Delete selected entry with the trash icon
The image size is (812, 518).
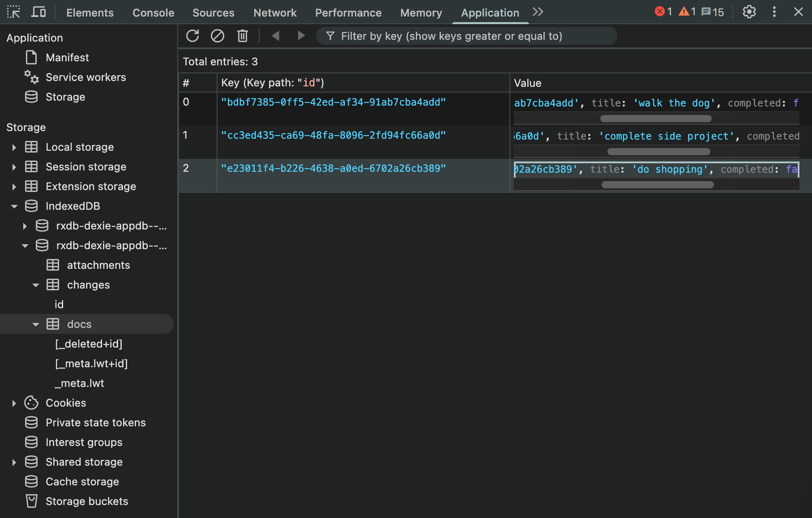pyautogui.click(x=243, y=36)
